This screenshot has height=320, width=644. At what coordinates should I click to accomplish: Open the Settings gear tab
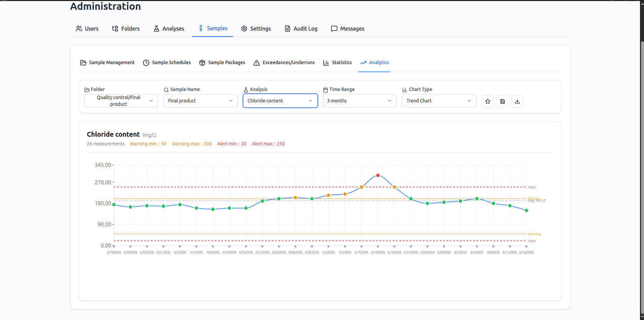(x=256, y=29)
